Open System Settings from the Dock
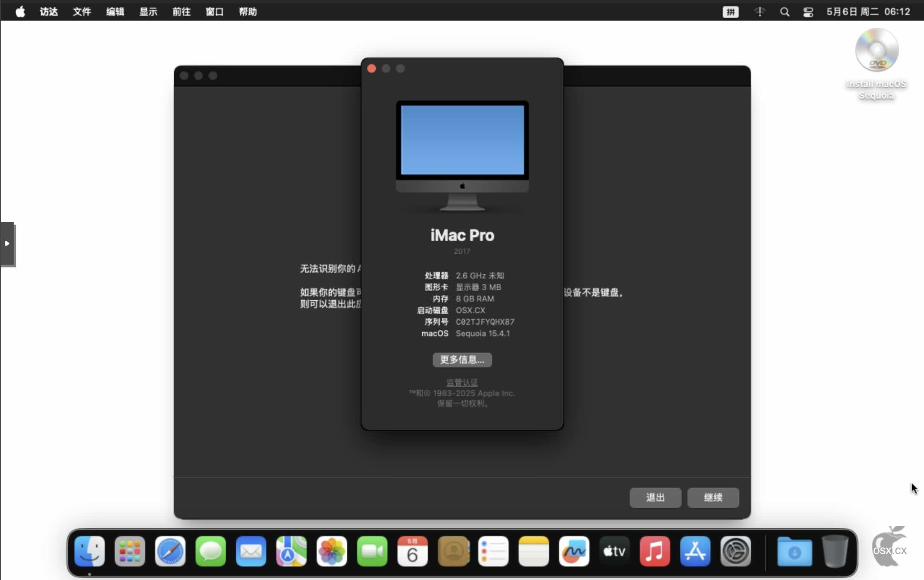924x580 pixels. 736,551
